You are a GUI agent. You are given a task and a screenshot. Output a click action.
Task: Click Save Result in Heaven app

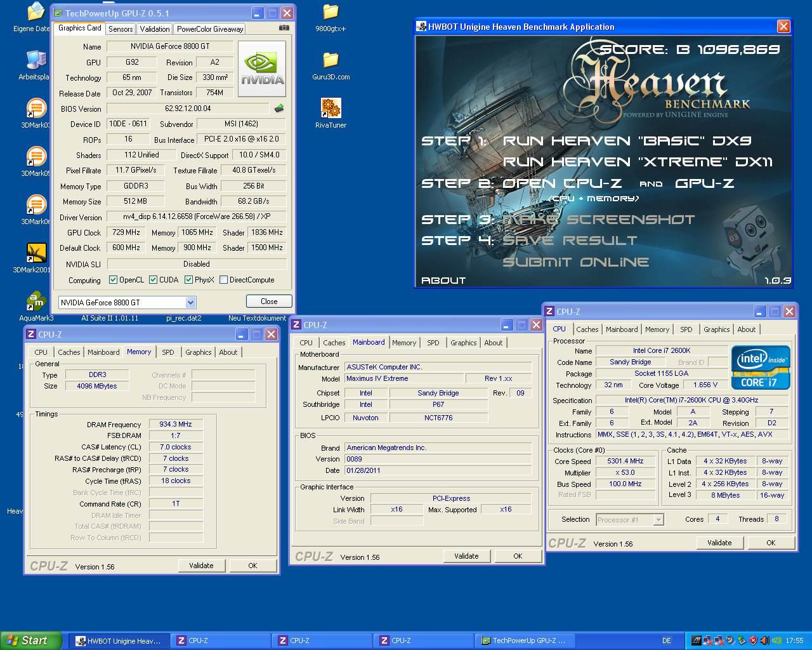tap(570, 241)
